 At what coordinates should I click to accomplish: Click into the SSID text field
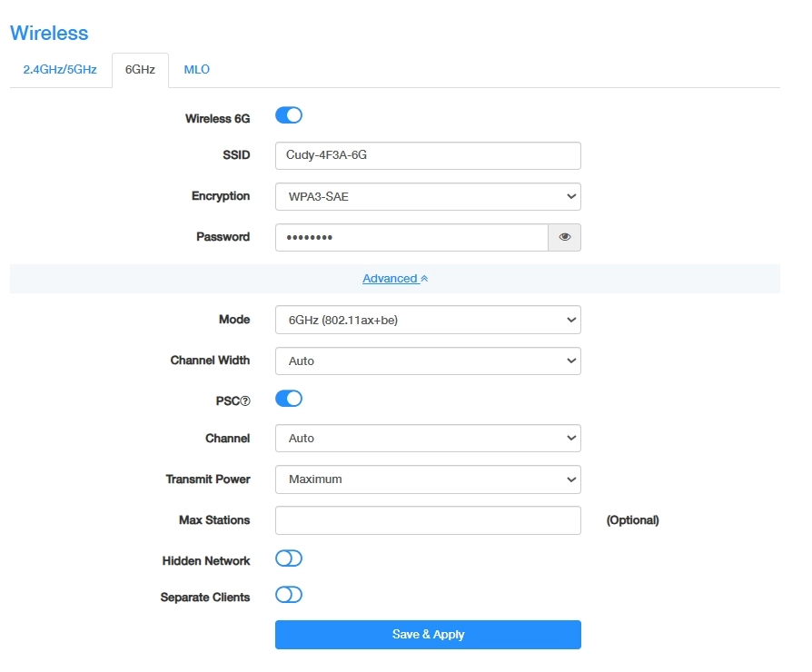[428, 155]
